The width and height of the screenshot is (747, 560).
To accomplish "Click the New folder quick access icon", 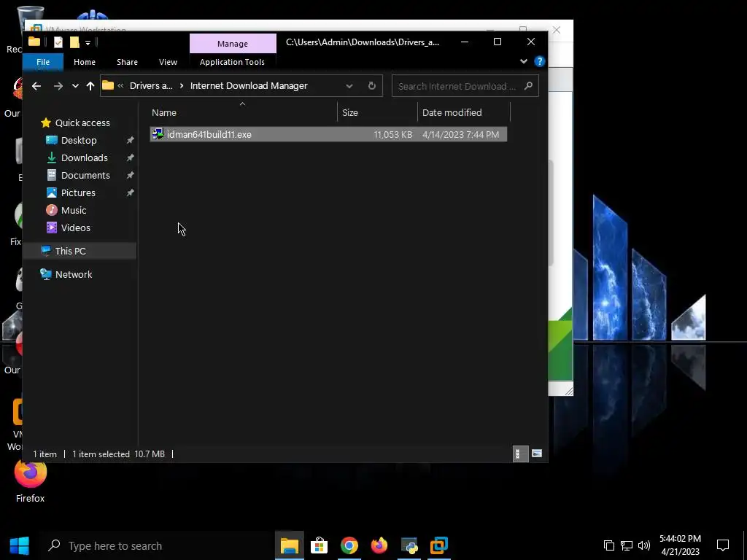I will (x=74, y=42).
